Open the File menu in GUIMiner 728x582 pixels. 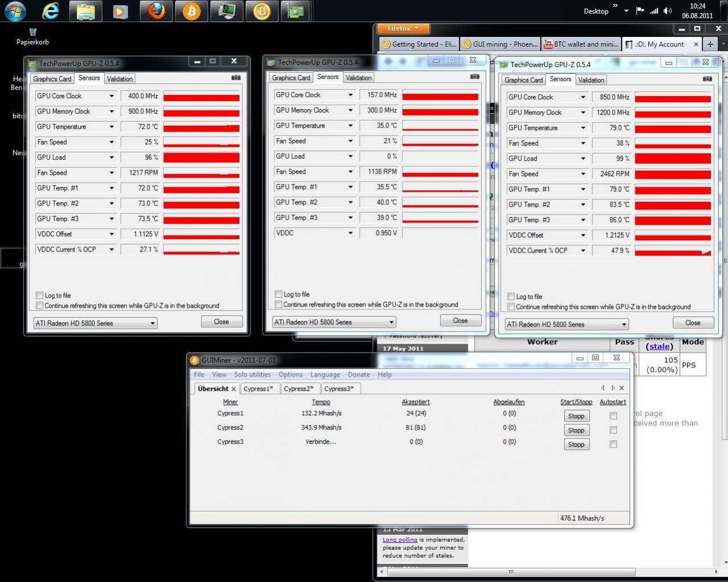point(199,374)
